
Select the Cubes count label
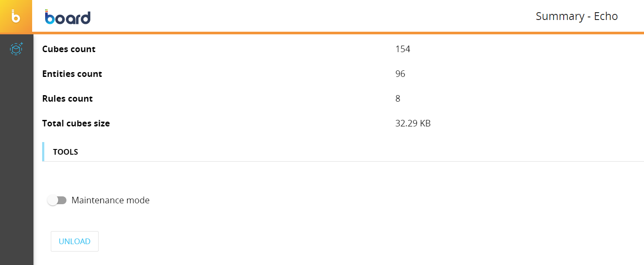(x=69, y=49)
